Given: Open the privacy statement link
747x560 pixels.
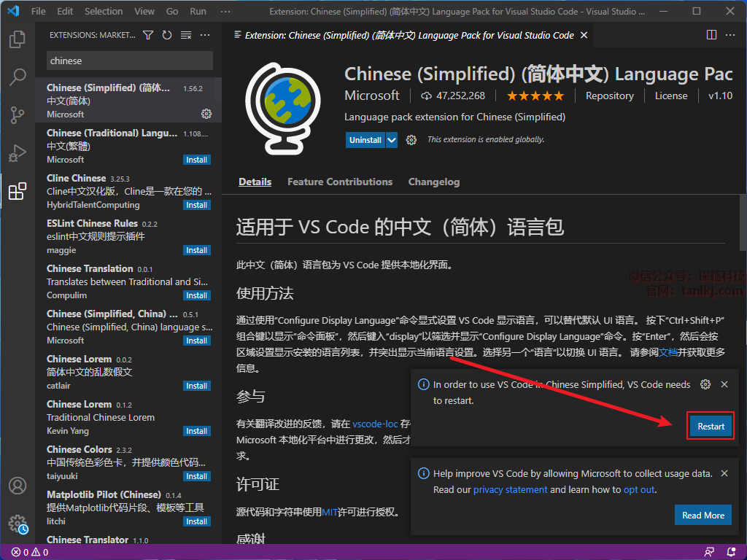Looking at the screenshot, I should click(510, 490).
